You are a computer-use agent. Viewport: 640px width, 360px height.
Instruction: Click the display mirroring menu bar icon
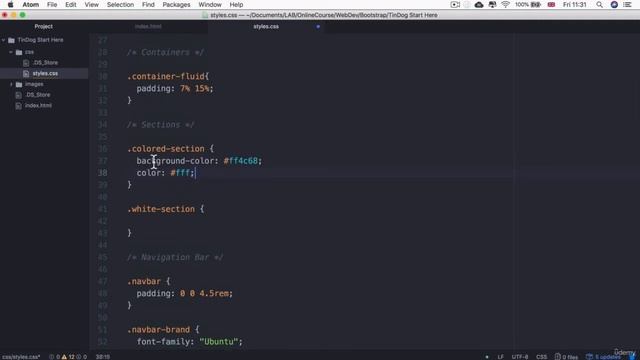pos(492,5)
